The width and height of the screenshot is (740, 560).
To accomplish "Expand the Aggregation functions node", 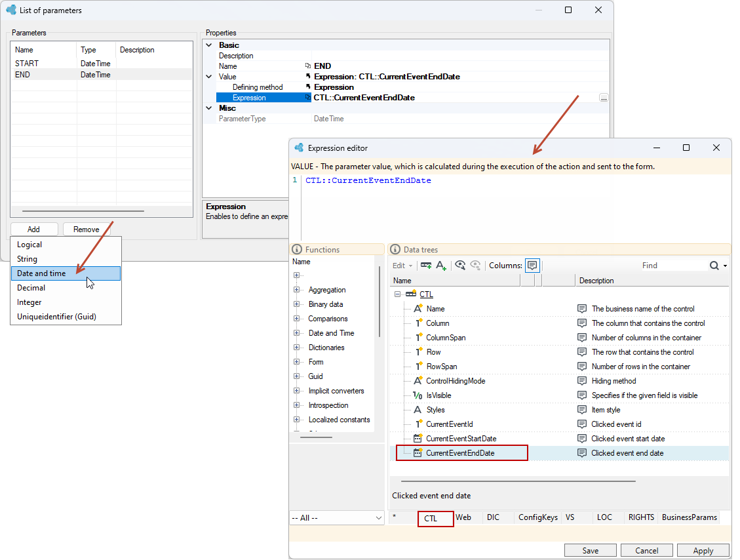I will click(x=296, y=290).
